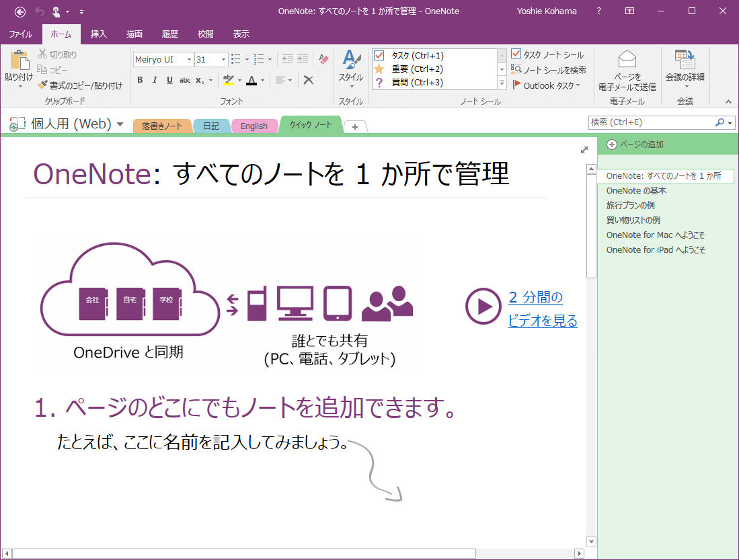The image size is (739, 560).
Task: Switch to the 描画 ribbon tab
Action: [134, 34]
